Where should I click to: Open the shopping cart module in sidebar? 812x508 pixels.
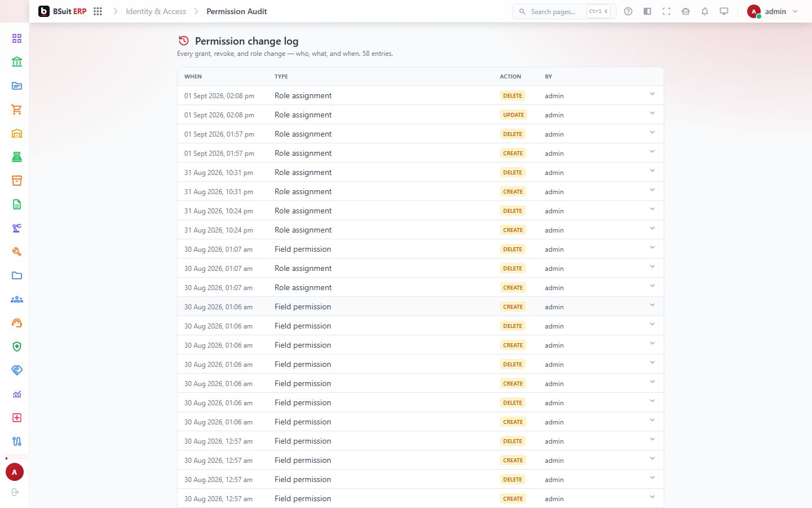17,110
